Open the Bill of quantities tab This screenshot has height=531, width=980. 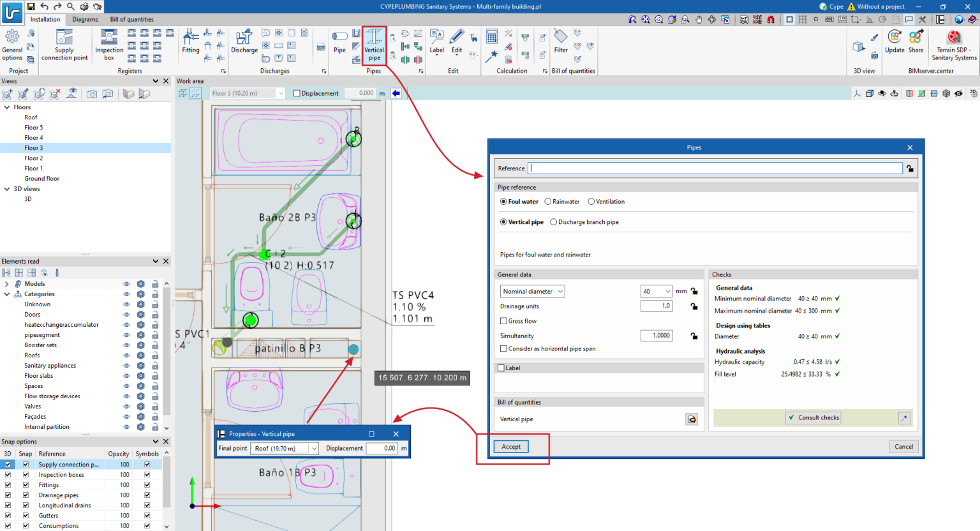pyautogui.click(x=131, y=20)
